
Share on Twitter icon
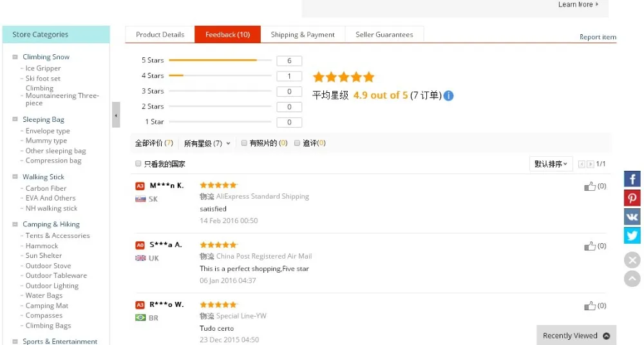click(632, 235)
